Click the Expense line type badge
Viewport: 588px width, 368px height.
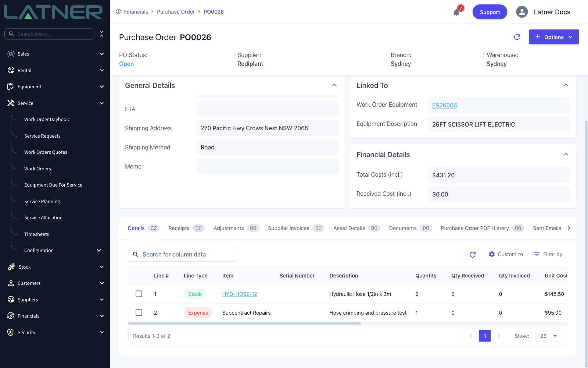click(198, 313)
